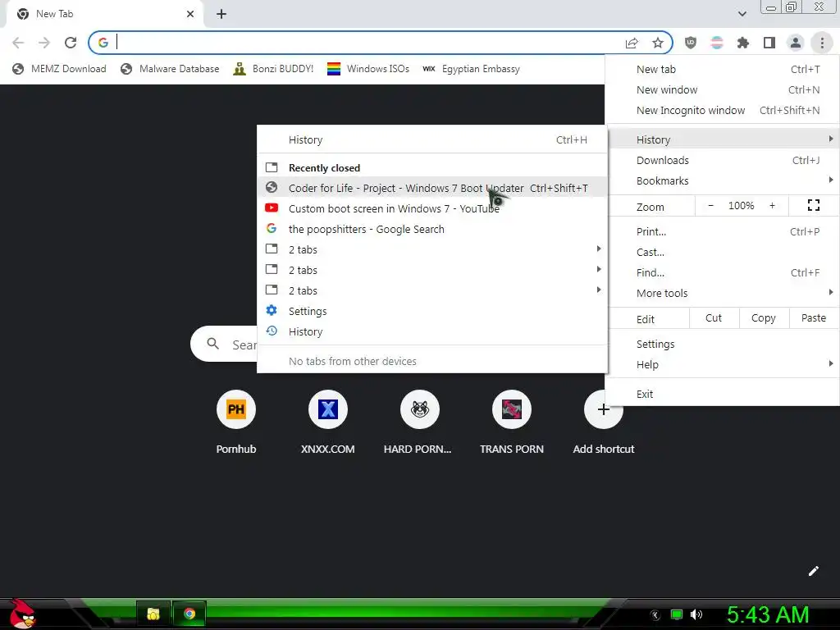Reopen Coder for Life Windows 7 Boot Updater
This screenshot has height=630, width=840.
(432, 188)
